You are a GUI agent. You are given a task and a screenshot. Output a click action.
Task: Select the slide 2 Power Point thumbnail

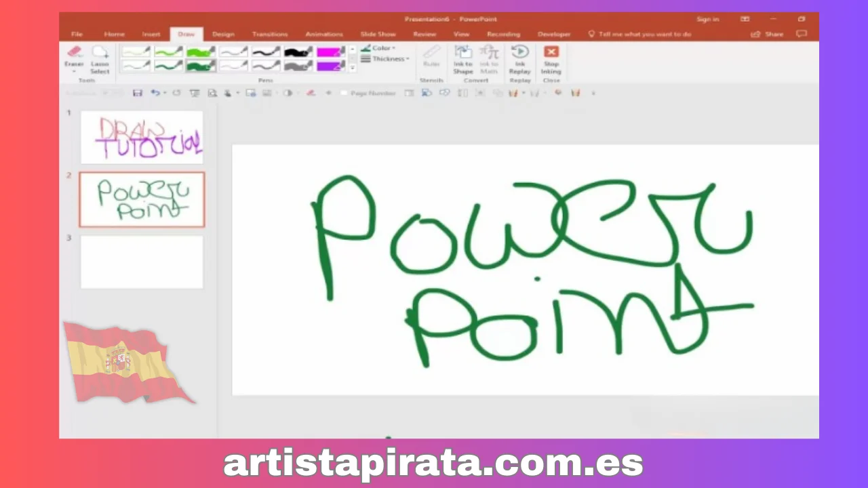[x=142, y=199]
